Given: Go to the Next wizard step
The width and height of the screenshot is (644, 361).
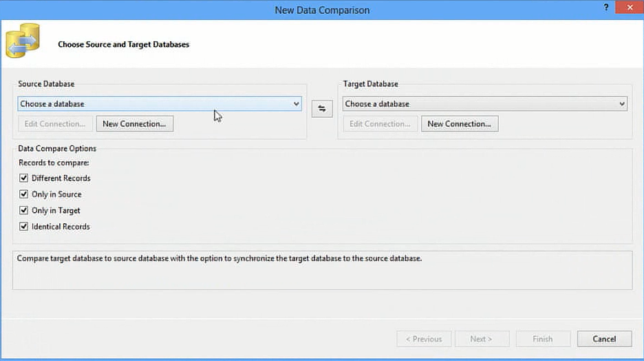Looking at the screenshot, I should pyautogui.click(x=482, y=339).
